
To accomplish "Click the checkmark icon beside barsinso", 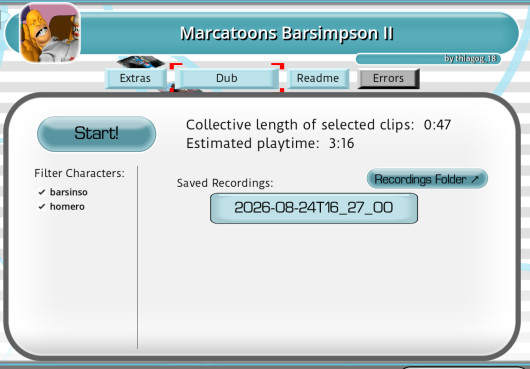I will (42, 192).
